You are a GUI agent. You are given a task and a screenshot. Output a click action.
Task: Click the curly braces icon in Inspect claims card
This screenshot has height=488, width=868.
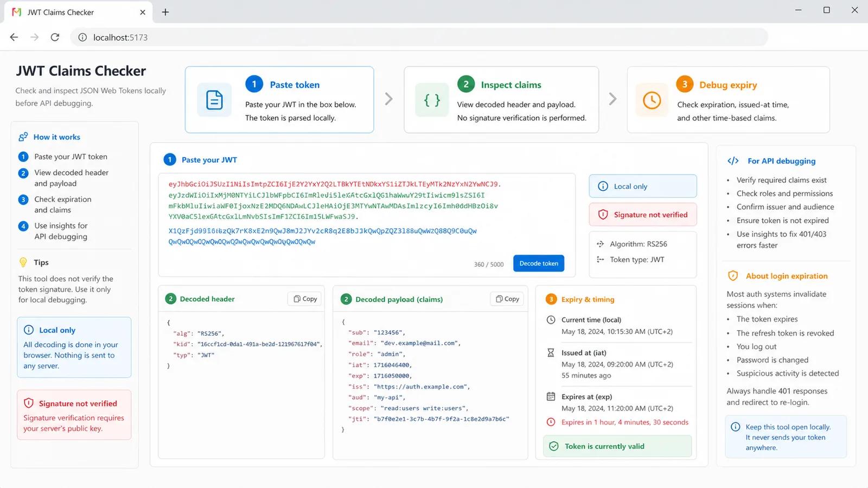(432, 100)
